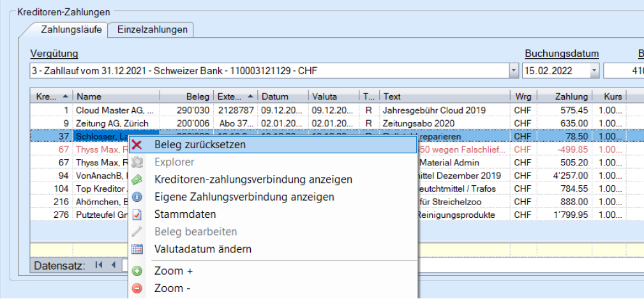Viewport: 644px width, 299px height.
Task: Click the Buchungsdatum label link
Action: (562, 54)
